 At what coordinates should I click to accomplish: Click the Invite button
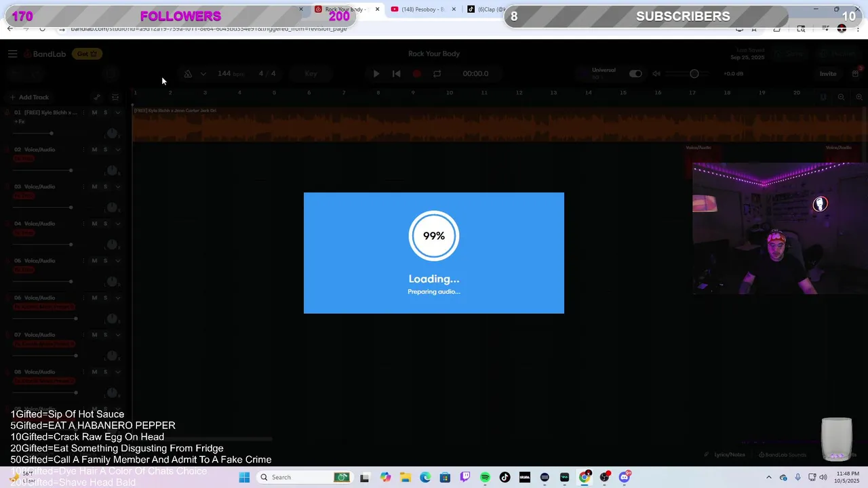point(828,73)
